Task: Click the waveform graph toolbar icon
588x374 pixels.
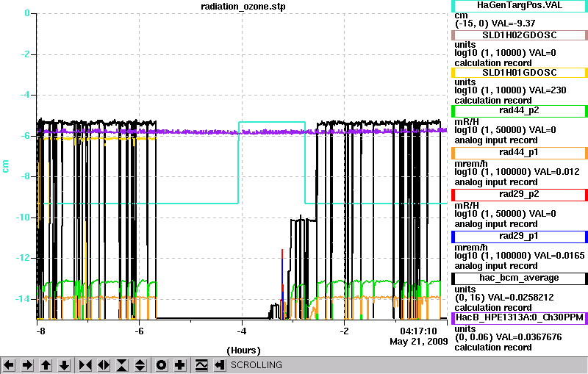Action: coord(201,365)
